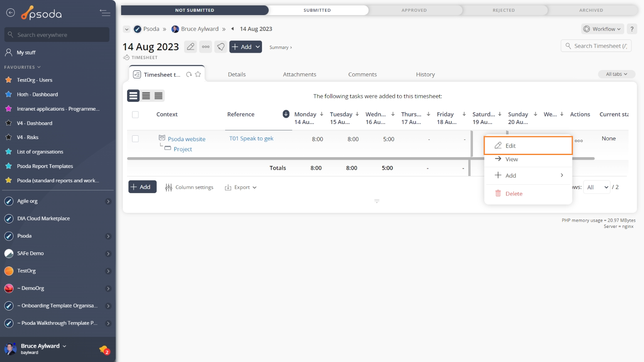Open TestOrg - Users favourite
644x362 pixels.
point(34,80)
